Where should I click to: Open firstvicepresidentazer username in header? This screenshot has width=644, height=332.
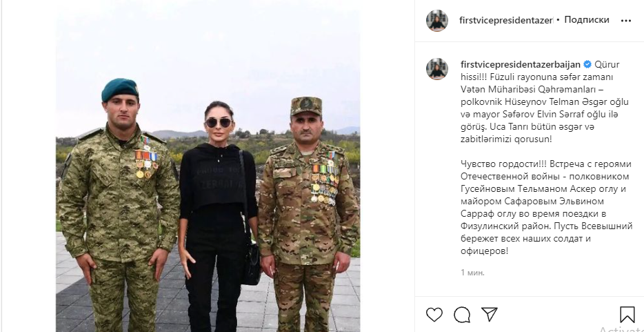point(506,20)
